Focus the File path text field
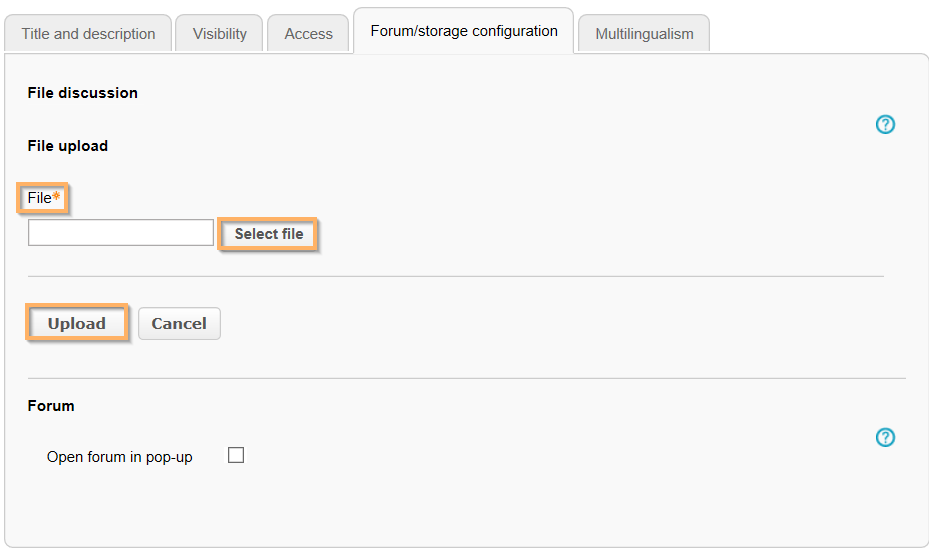The height and width of the screenshot is (549, 931). (x=121, y=233)
